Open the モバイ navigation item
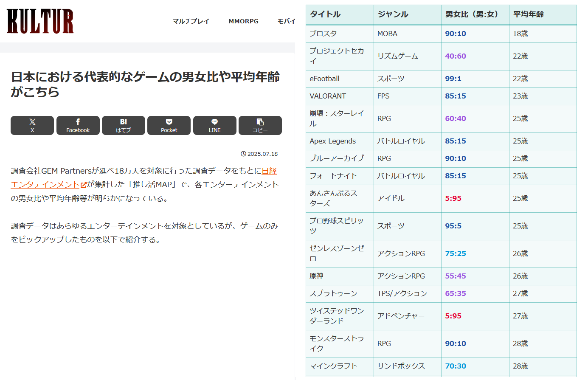 pyautogui.click(x=287, y=21)
